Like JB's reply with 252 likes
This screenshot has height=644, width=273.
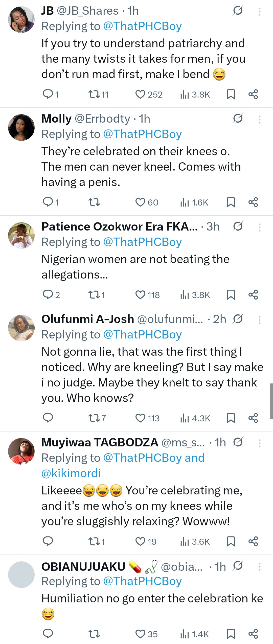140,95
